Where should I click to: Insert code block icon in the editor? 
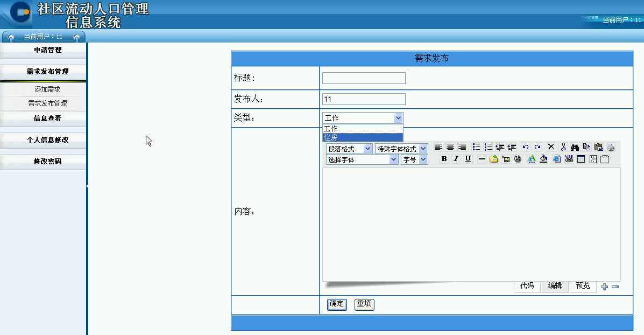tap(593, 159)
